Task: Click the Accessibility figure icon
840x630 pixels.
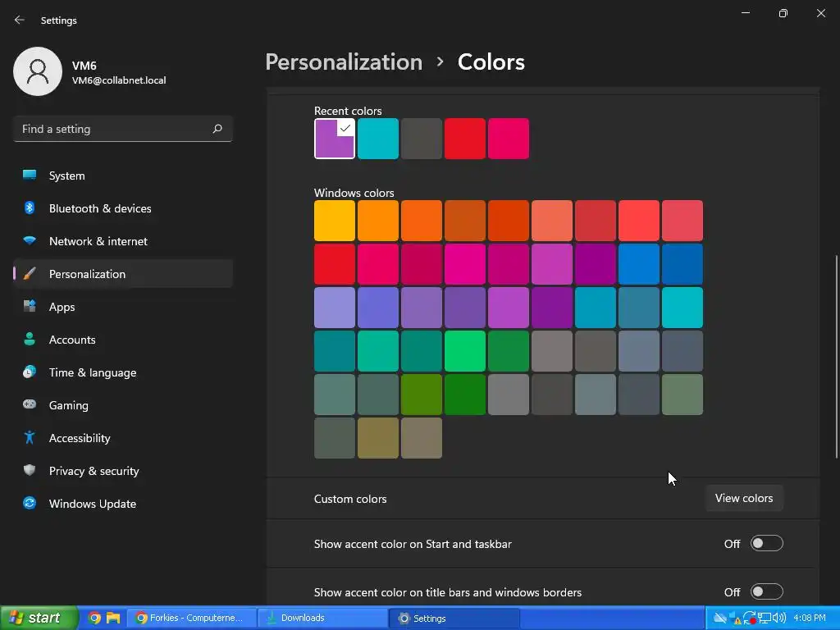Action: coord(30,438)
